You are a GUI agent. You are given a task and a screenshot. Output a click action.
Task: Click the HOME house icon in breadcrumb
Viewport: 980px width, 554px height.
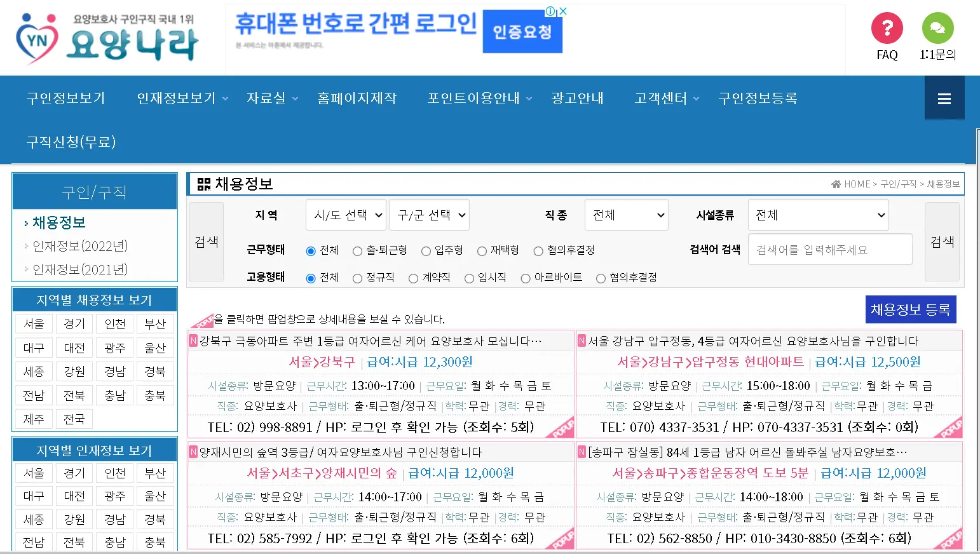point(836,184)
